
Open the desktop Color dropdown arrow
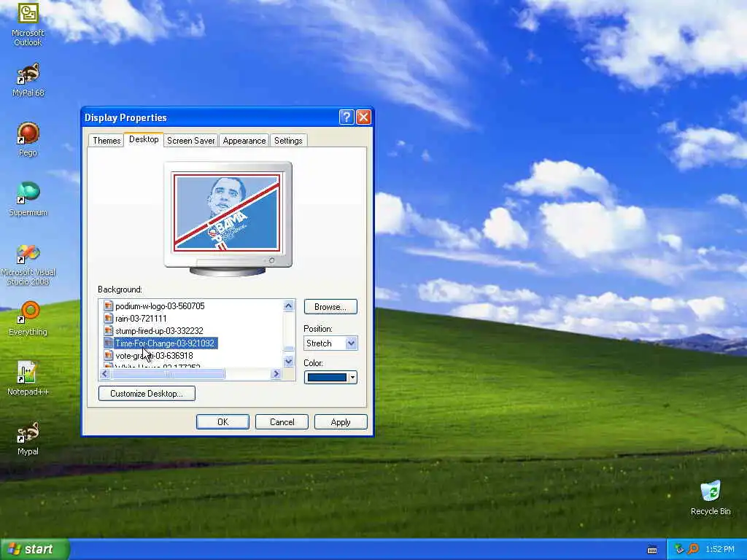tap(352, 378)
